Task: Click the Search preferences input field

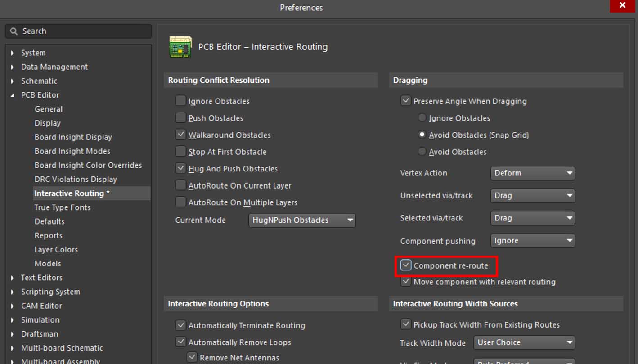Action: click(83, 31)
